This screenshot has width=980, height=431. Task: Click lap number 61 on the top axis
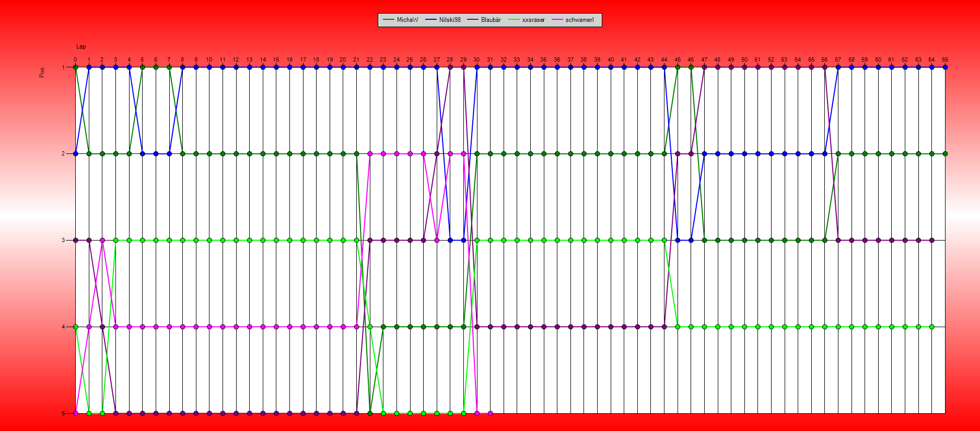click(892, 59)
